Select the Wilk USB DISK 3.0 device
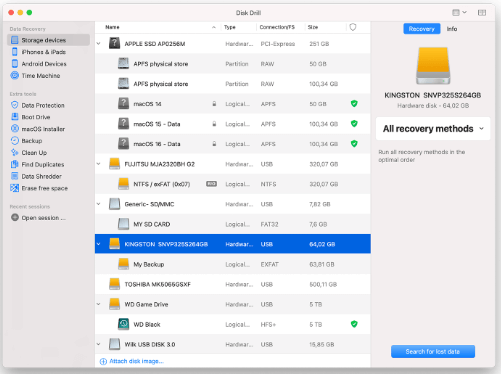Viewport: 501px width, 374px height. pyautogui.click(x=233, y=344)
